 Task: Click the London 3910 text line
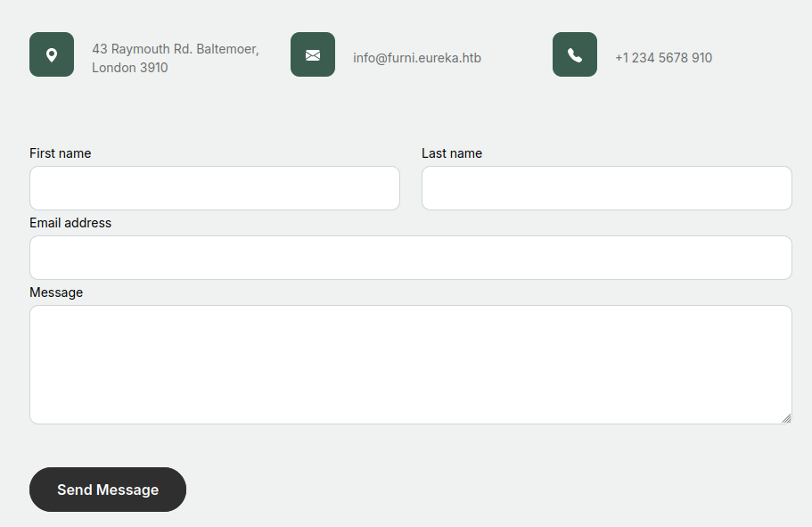(x=129, y=68)
